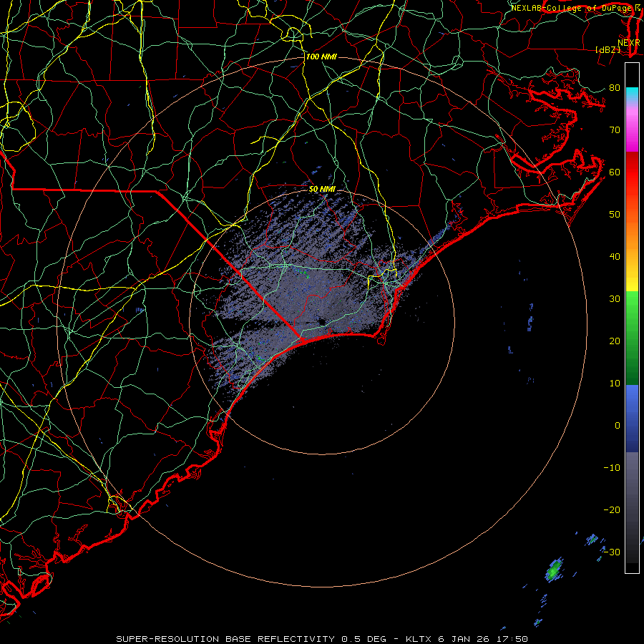Image resolution: width=644 pixels, height=644 pixels.
Task: Click the -10 dBZ scale value
Action: coord(612,467)
